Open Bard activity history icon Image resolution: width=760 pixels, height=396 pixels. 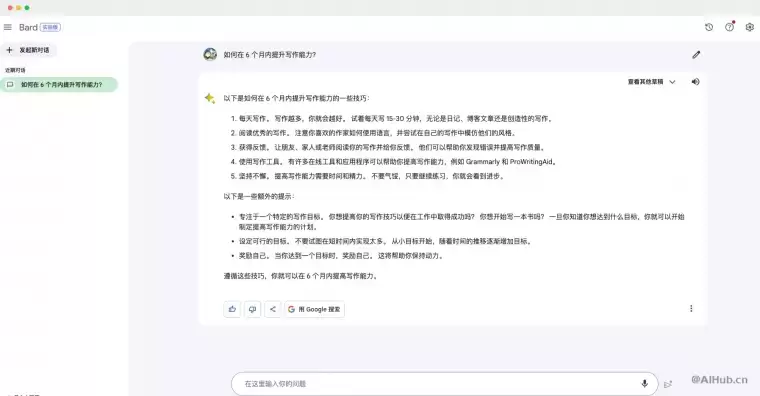click(709, 27)
